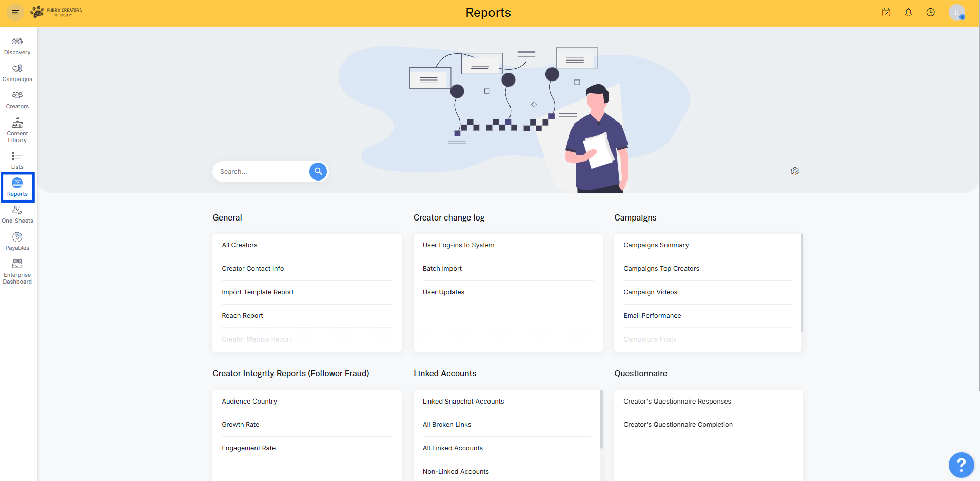This screenshot has width=980, height=481.
Task: Go to Discovery in sidebar
Action: pos(17,46)
